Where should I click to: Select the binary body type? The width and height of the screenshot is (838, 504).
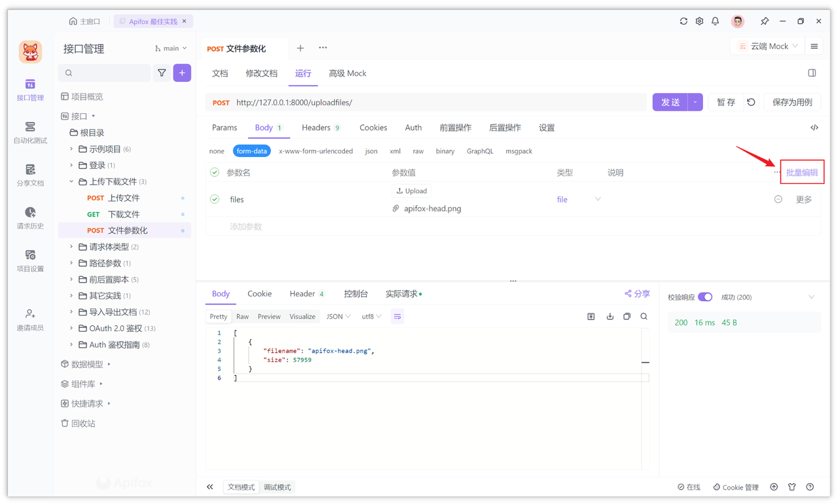445,151
